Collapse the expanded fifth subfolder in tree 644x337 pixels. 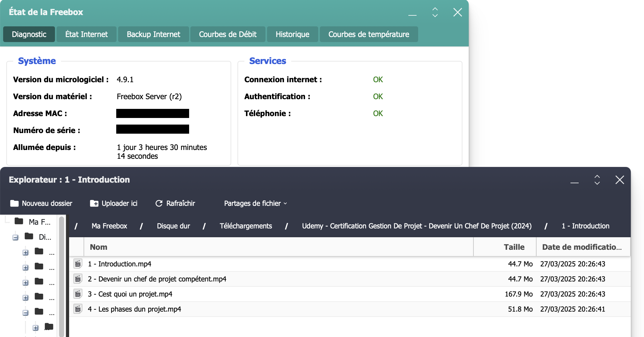pyautogui.click(x=25, y=313)
